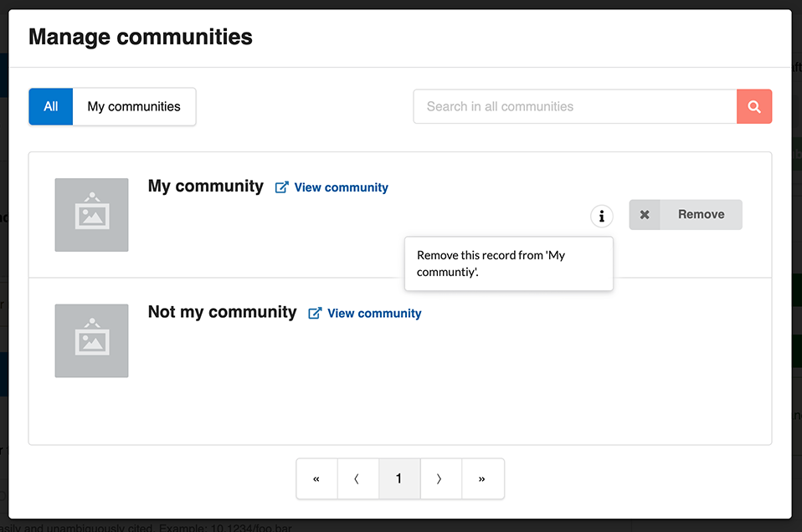The width and height of the screenshot is (802, 532).
Task: Click the orange search magnifier icon
Action: click(754, 106)
